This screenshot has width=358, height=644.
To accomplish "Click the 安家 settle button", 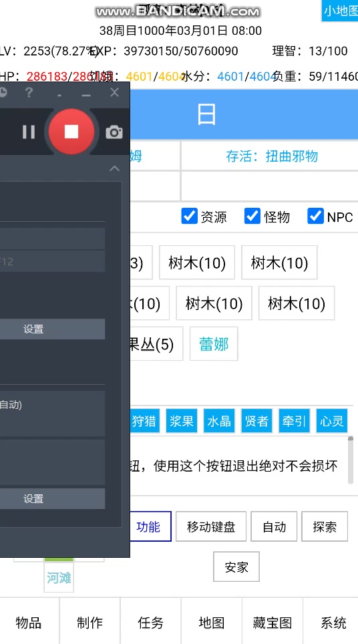I will 236,567.
